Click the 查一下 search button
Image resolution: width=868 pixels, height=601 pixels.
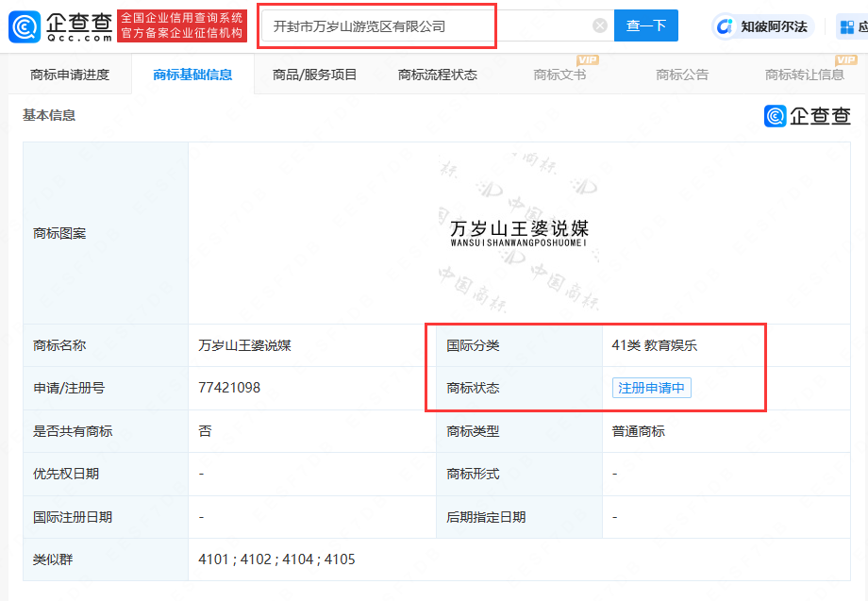[x=646, y=25]
